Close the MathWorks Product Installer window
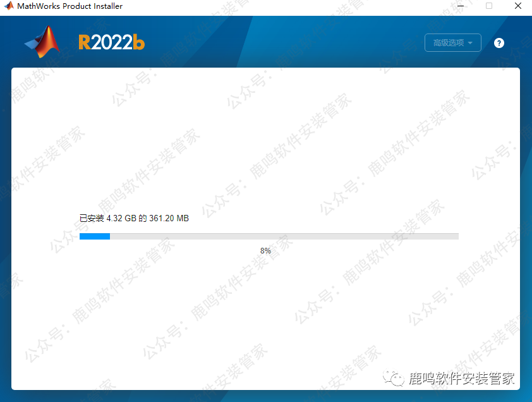The image size is (532, 402). coord(517,6)
